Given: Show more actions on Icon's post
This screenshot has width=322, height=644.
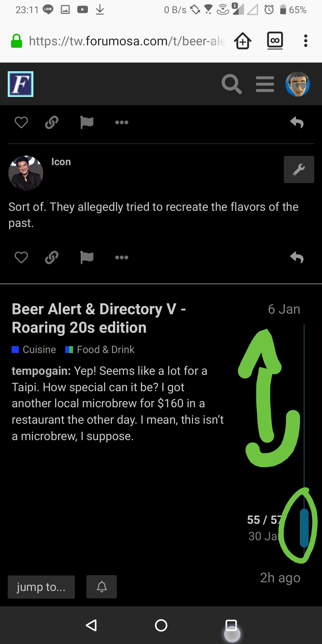Looking at the screenshot, I should (122, 257).
